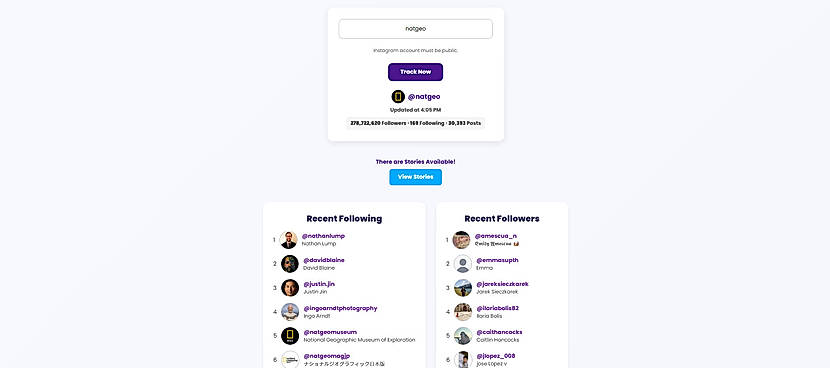Image resolution: width=830 pixels, height=368 pixels.
Task: Click the natgeo yellow-frame profile icon
Action: 398,97
